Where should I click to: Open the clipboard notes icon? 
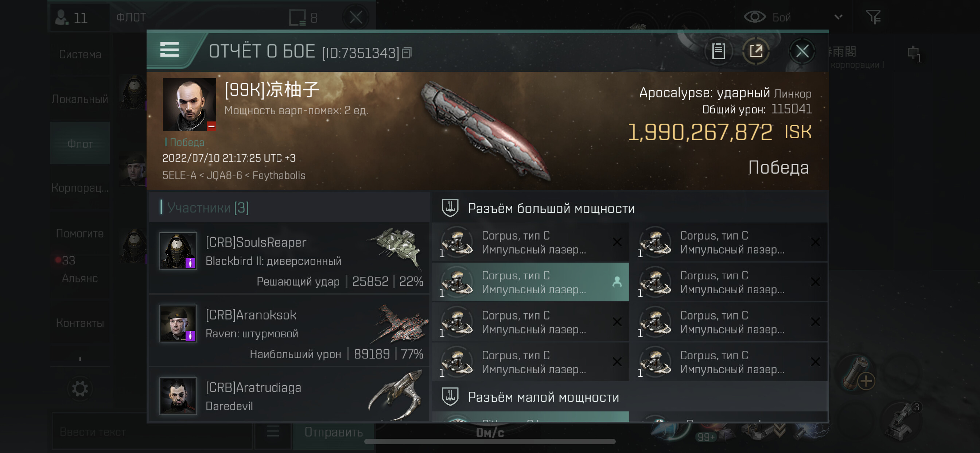point(718,51)
